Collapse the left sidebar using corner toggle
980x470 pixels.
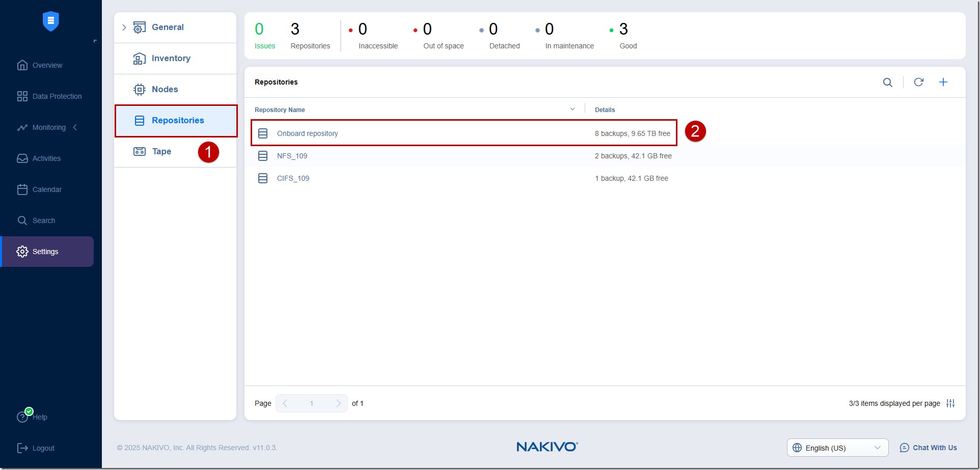[95, 41]
